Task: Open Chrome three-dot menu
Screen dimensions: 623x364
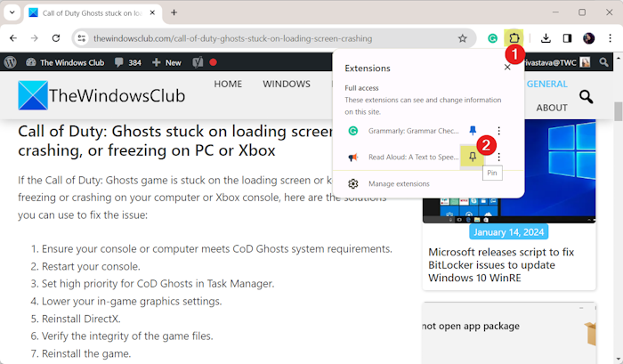Action: tap(611, 38)
